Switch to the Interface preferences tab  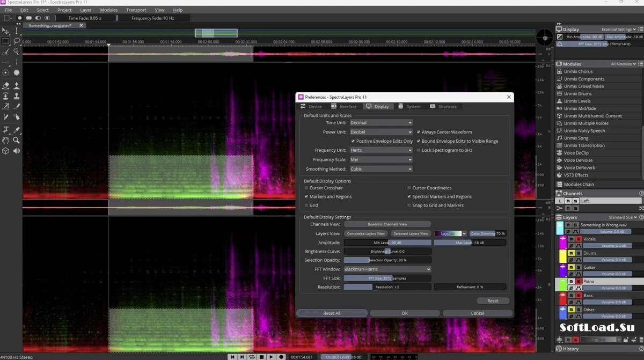(x=343, y=106)
